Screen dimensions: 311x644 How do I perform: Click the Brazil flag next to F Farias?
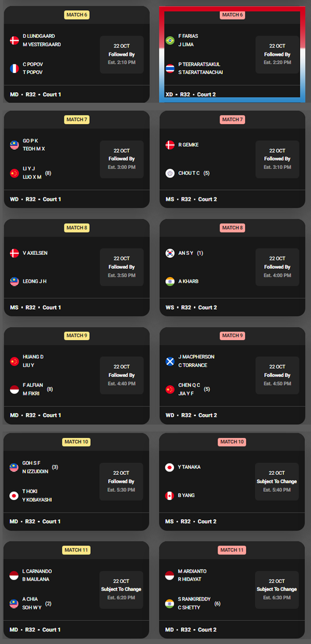click(170, 40)
